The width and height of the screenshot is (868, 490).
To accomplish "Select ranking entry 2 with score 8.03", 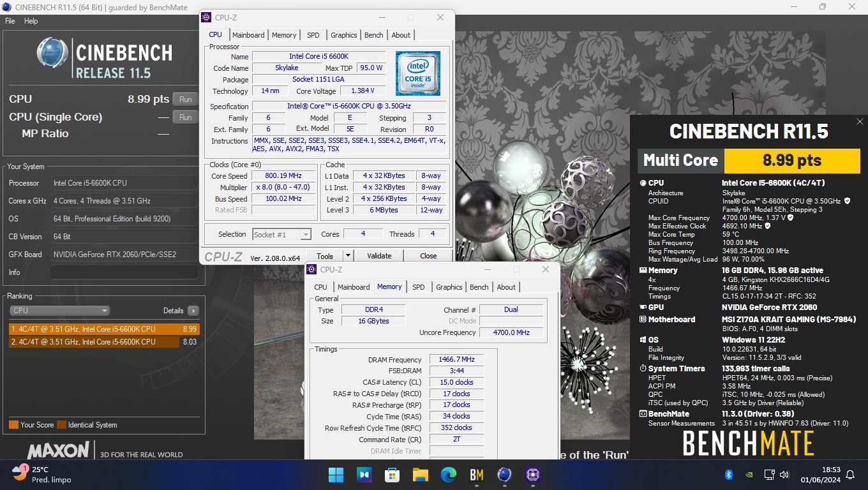I will point(104,341).
